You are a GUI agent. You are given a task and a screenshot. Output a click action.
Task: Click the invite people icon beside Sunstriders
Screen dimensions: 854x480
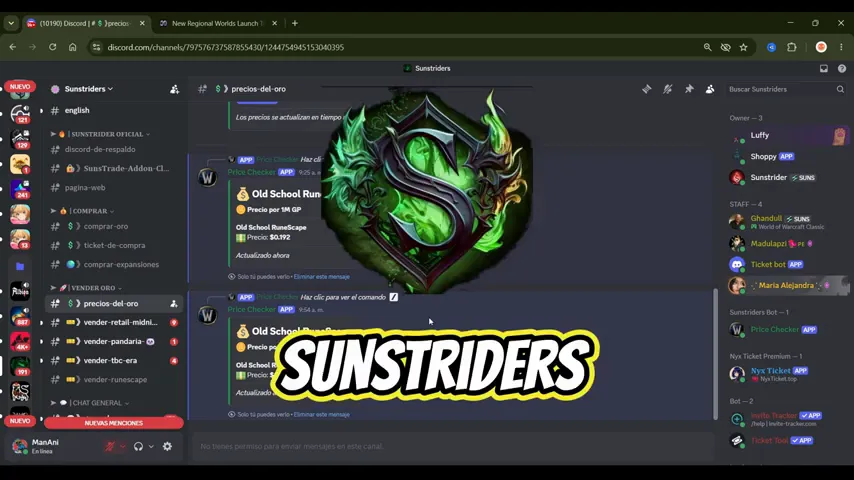[x=174, y=89]
